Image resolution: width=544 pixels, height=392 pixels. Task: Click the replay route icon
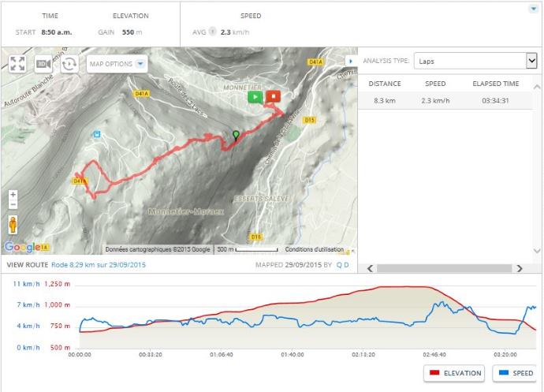pos(69,65)
